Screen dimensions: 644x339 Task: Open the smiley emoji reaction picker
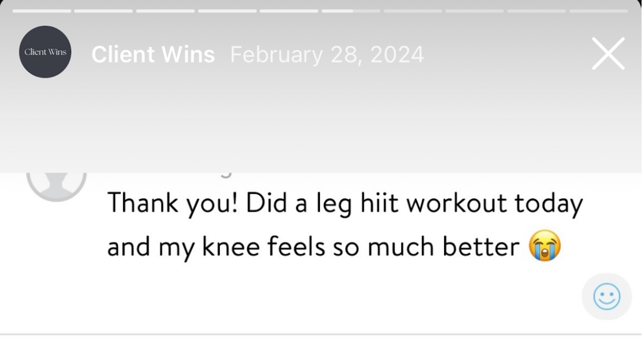(x=606, y=296)
